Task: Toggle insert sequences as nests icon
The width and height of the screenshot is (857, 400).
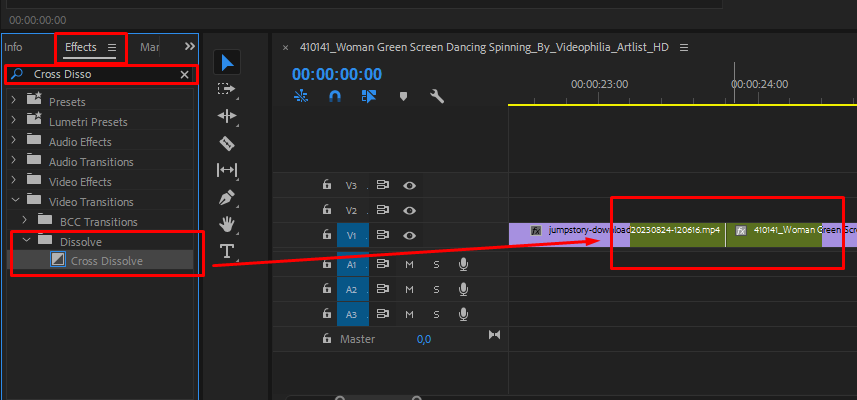Action: pyautogui.click(x=301, y=97)
